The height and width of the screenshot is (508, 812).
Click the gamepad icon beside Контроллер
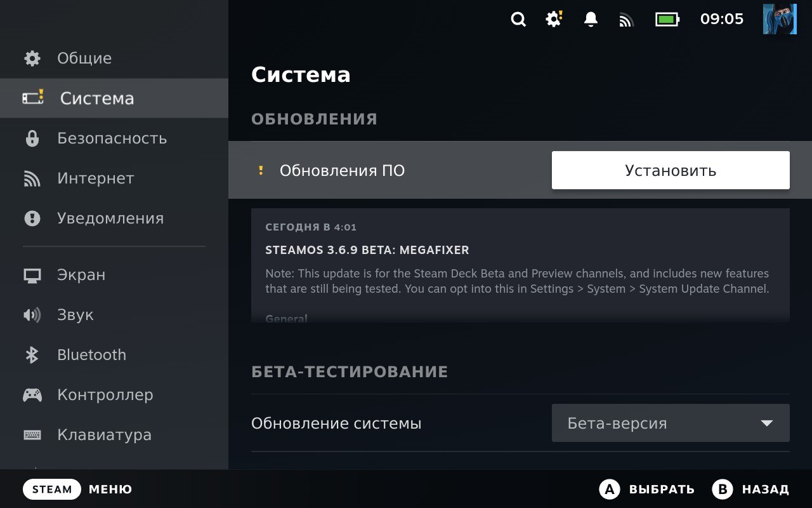(x=32, y=395)
